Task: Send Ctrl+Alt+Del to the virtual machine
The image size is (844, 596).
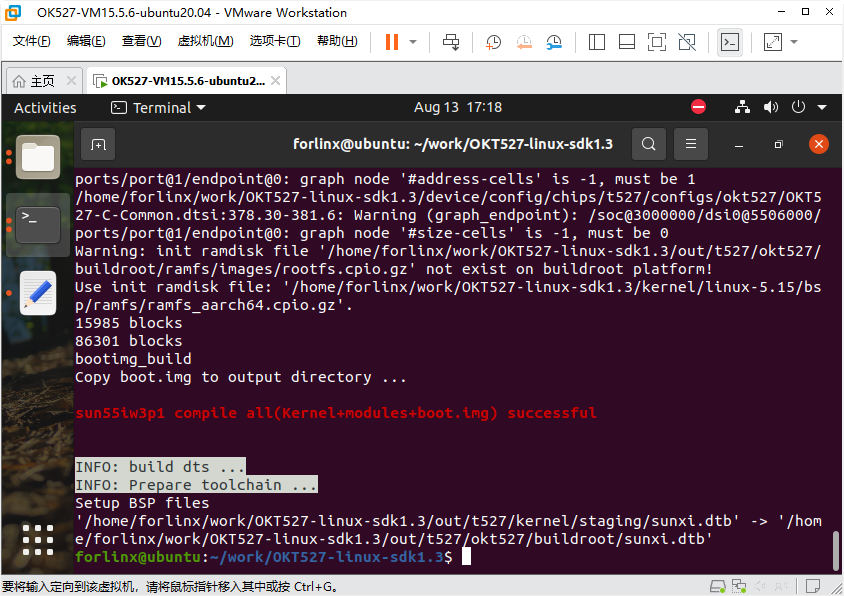Action: (x=451, y=42)
